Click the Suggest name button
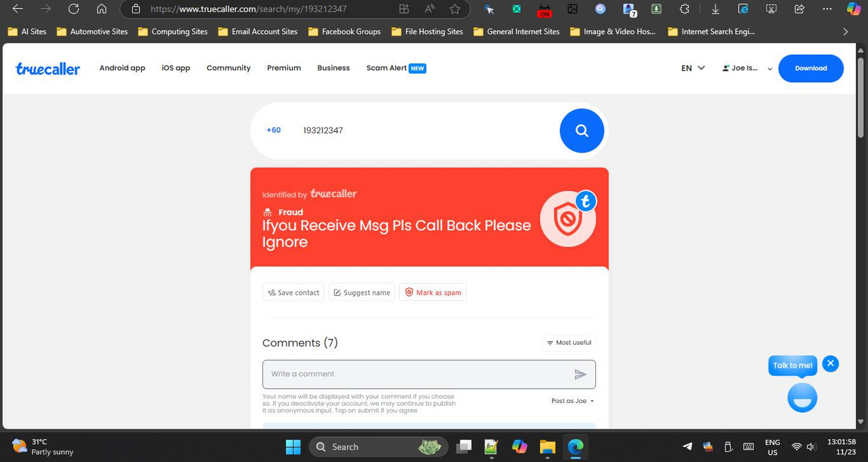The height and width of the screenshot is (462, 868). point(362,293)
